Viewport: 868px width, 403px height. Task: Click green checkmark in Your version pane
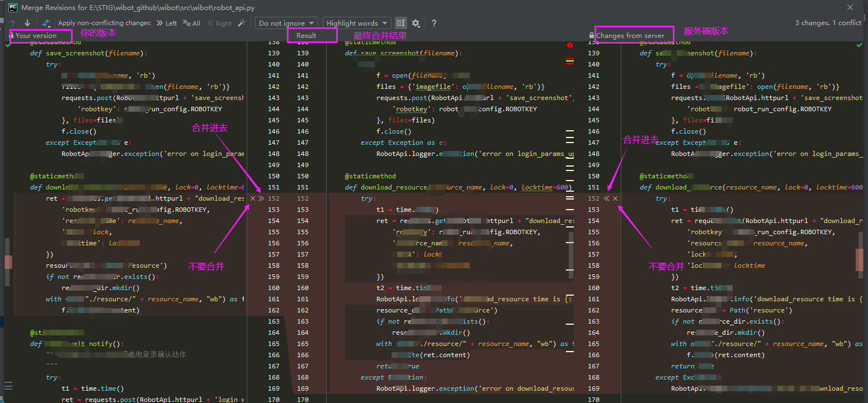pyautogui.click(x=7, y=45)
